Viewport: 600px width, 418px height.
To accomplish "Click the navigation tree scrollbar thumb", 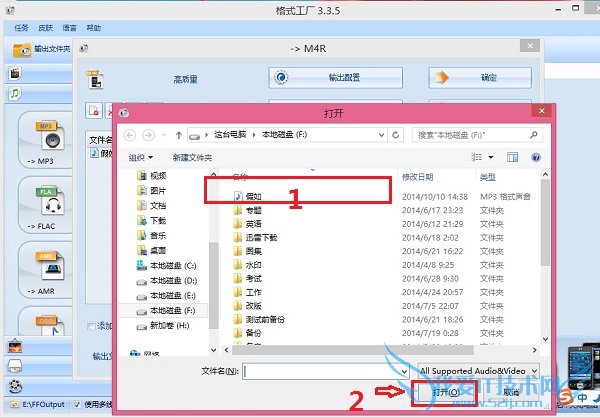I will click(x=213, y=285).
